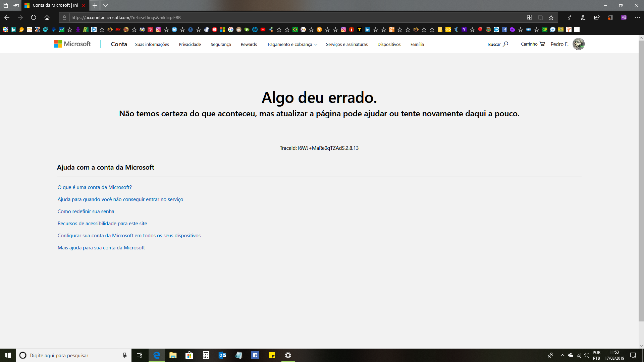Open 'O que é uma conta da Microsoft?' link
The width and height of the screenshot is (644, 362).
click(x=95, y=187)
